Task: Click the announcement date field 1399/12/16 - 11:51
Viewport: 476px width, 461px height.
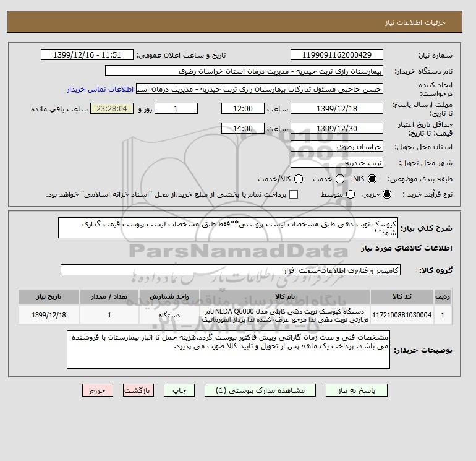Action: click(x=87, y=54)
